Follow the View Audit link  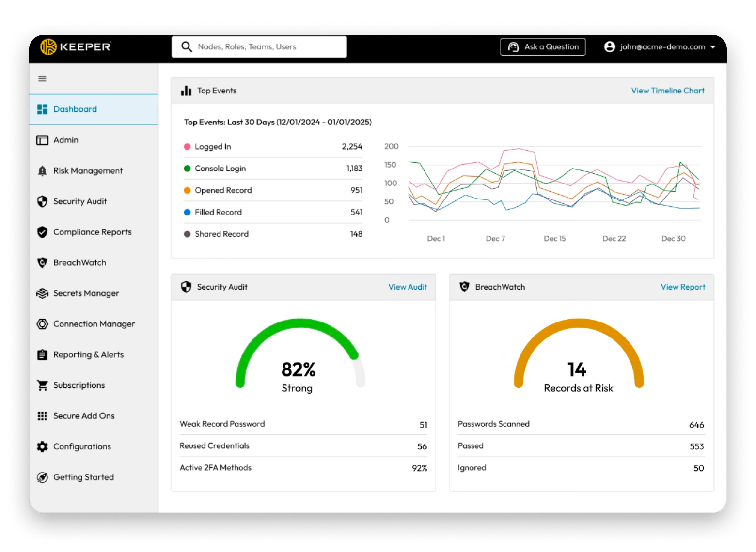click(x=407, y=287)
